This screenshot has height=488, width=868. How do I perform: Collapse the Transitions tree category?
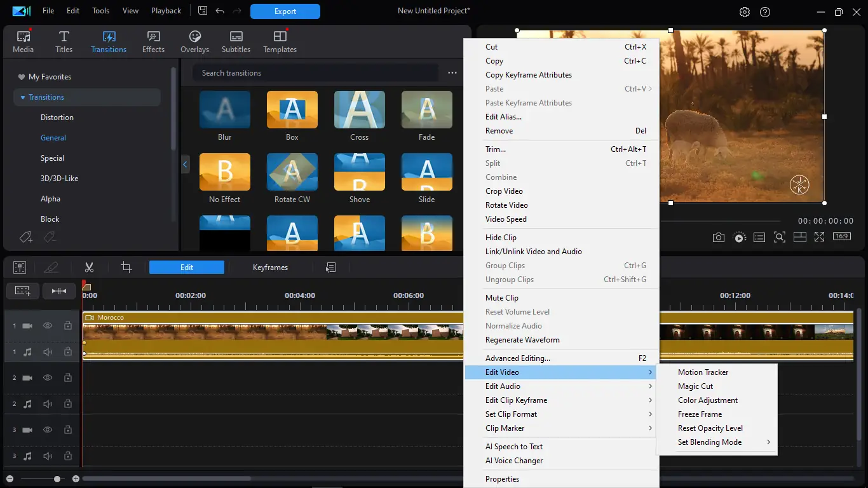click(23, 97)
